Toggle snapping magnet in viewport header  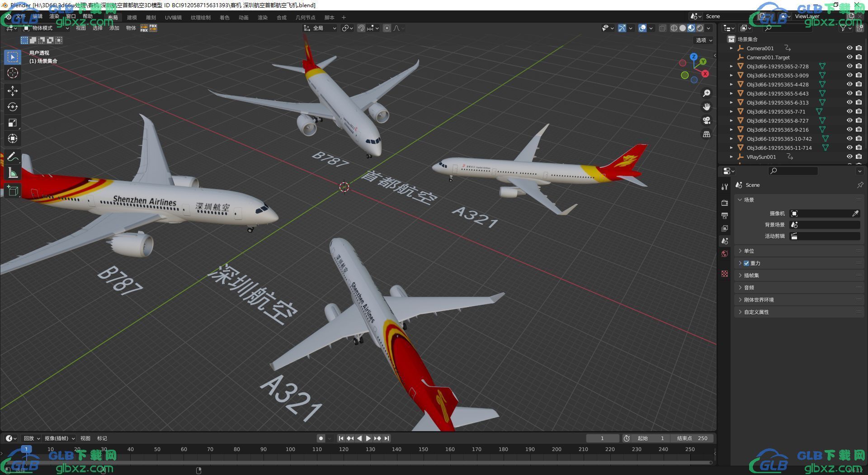(x=361, y=28)
